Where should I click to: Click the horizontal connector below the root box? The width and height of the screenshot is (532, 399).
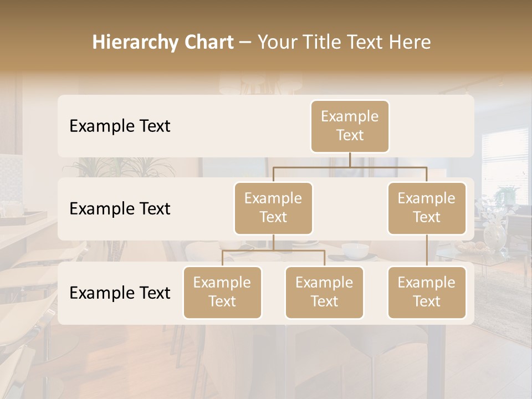click(x=350, y=166)
